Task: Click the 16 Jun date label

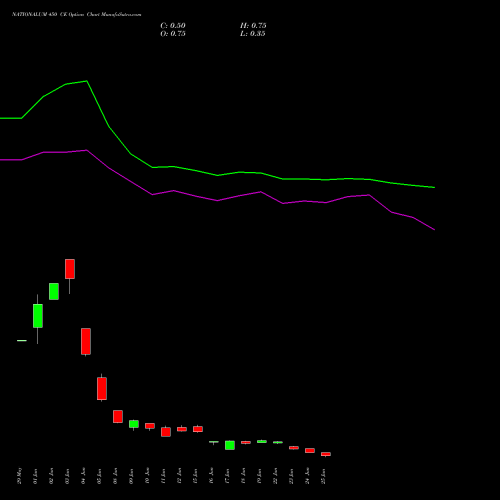Action: coord(211,476)
